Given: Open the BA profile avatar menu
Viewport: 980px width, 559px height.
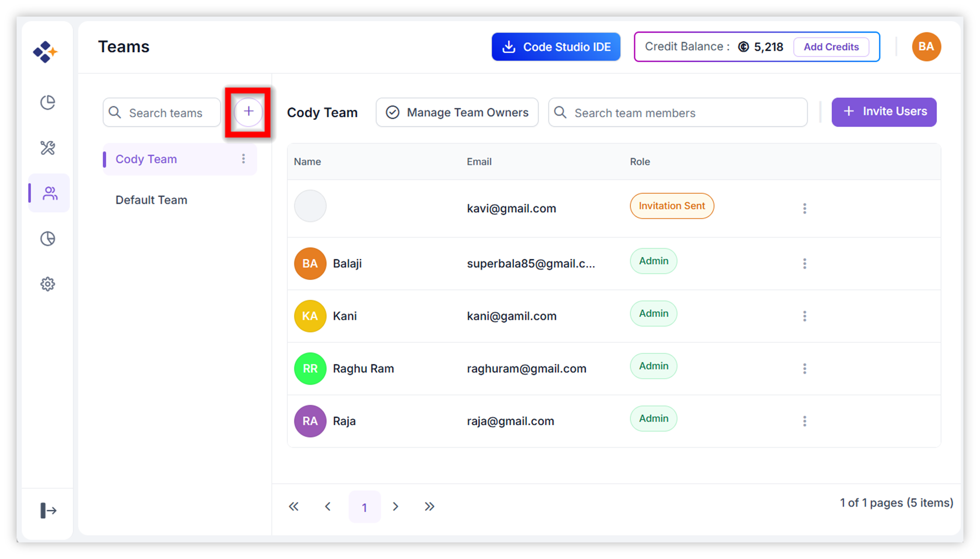Looking at the screenshot, I should [926, 47].
